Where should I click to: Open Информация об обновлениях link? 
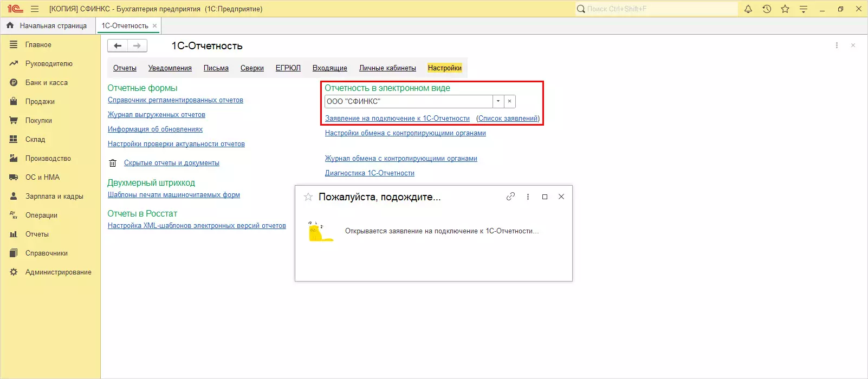tap(155, 129)
